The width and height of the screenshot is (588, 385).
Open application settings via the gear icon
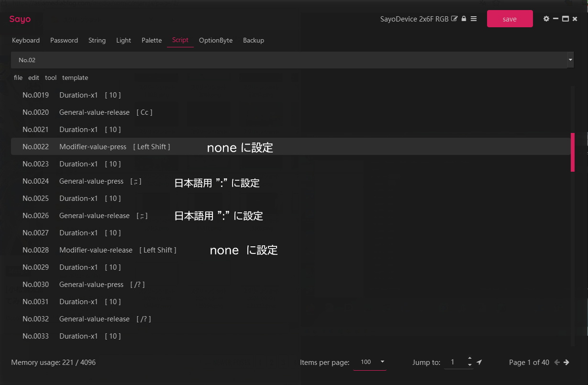[546, 18]
